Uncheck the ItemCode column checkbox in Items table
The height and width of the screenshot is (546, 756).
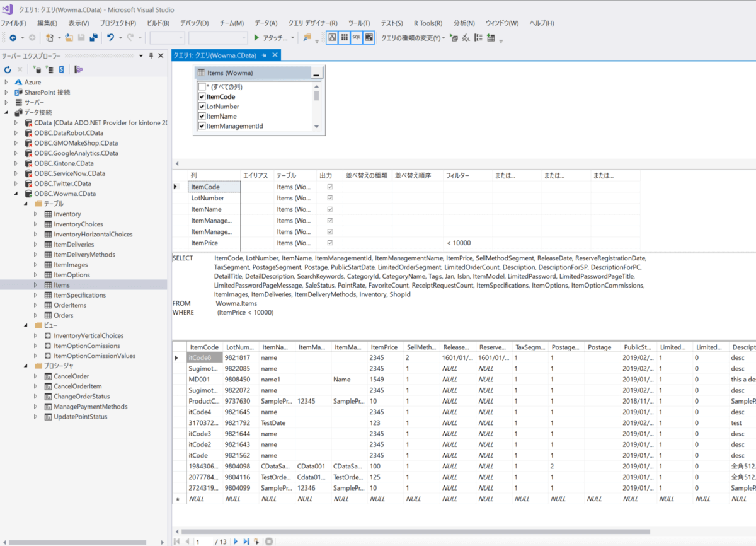click(x=202, y=97)
